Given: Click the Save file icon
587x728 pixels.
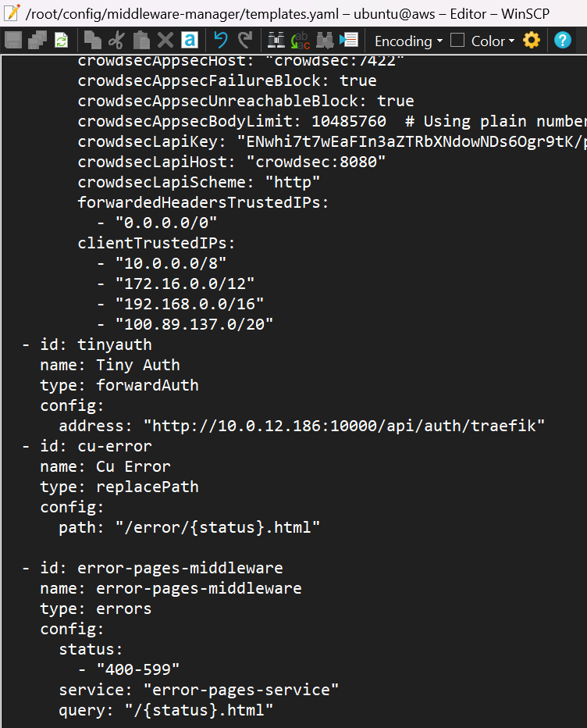Looking at the screenshot, I should [x=13, y=41].
